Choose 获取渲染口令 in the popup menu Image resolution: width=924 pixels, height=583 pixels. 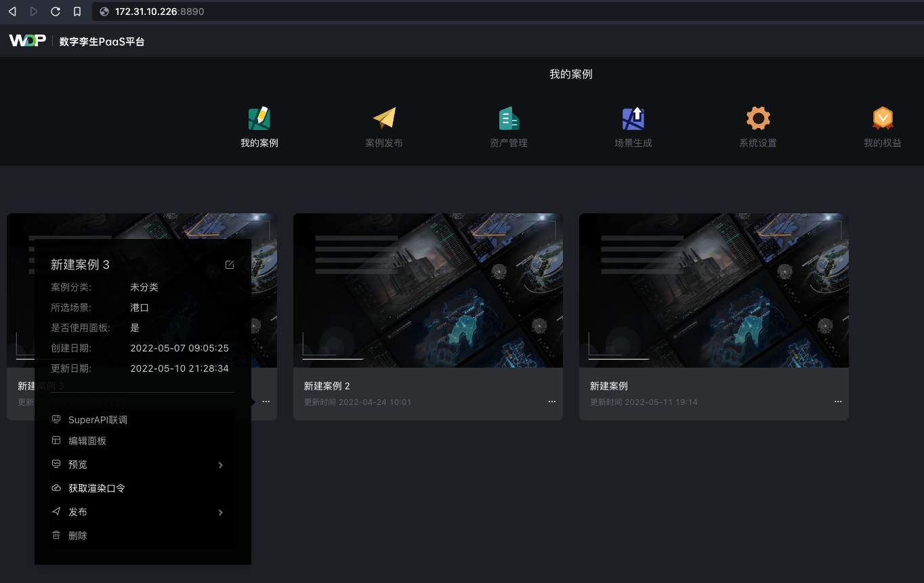(97, 488)
